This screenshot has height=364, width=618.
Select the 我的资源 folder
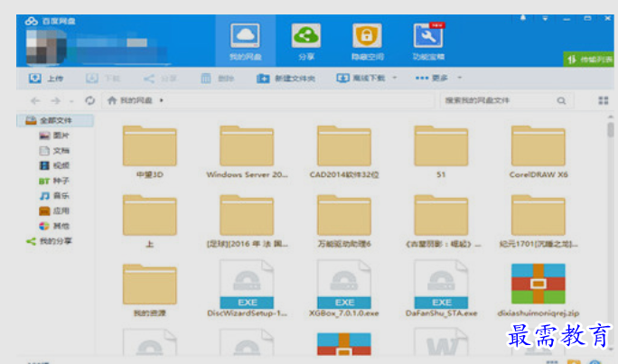coord(149,290)
